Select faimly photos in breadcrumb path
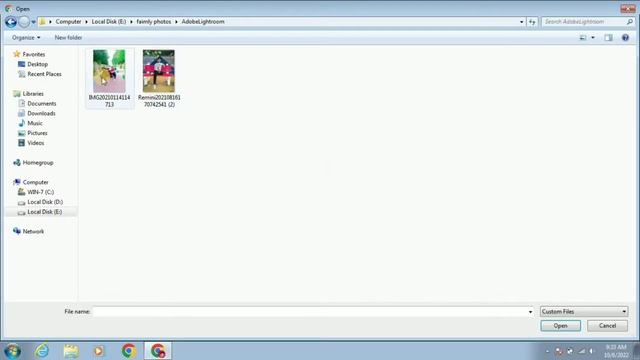Image resolution: width=640 pixels, height=360 pixels. point(153,22)
